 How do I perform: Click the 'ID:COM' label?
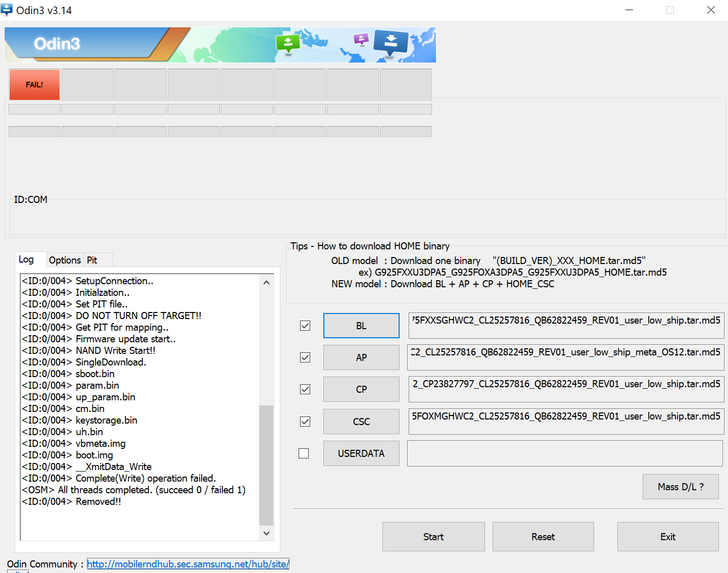(x=31, y=199)
